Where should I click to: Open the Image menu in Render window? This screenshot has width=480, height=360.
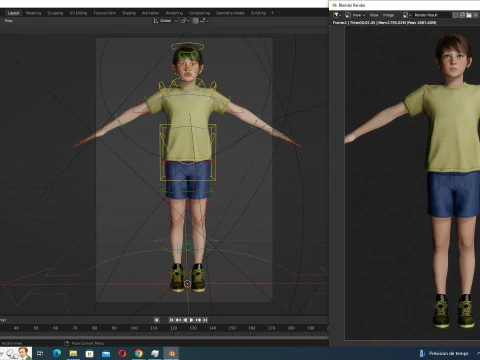click(x=388, y=15)
